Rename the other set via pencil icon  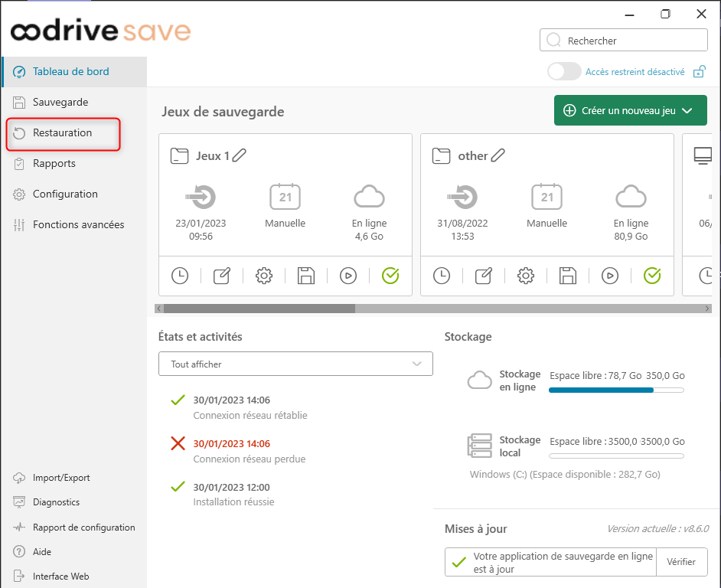coord(498,155)
